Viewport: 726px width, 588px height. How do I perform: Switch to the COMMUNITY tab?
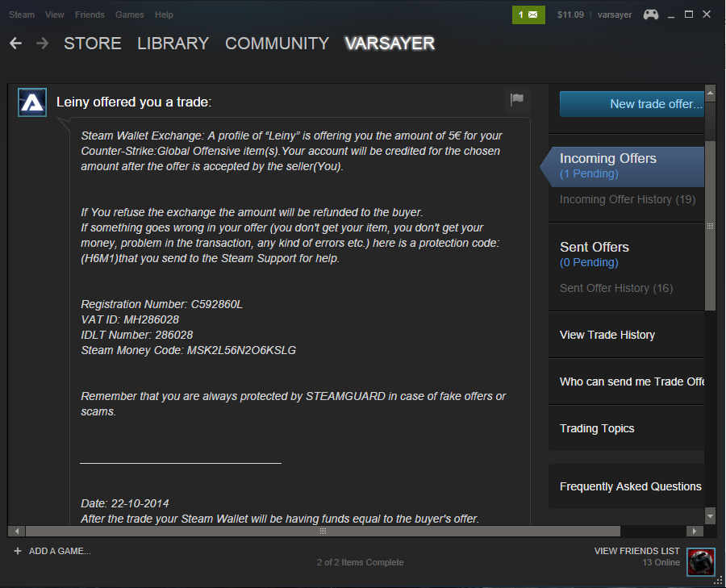(277, 44)
